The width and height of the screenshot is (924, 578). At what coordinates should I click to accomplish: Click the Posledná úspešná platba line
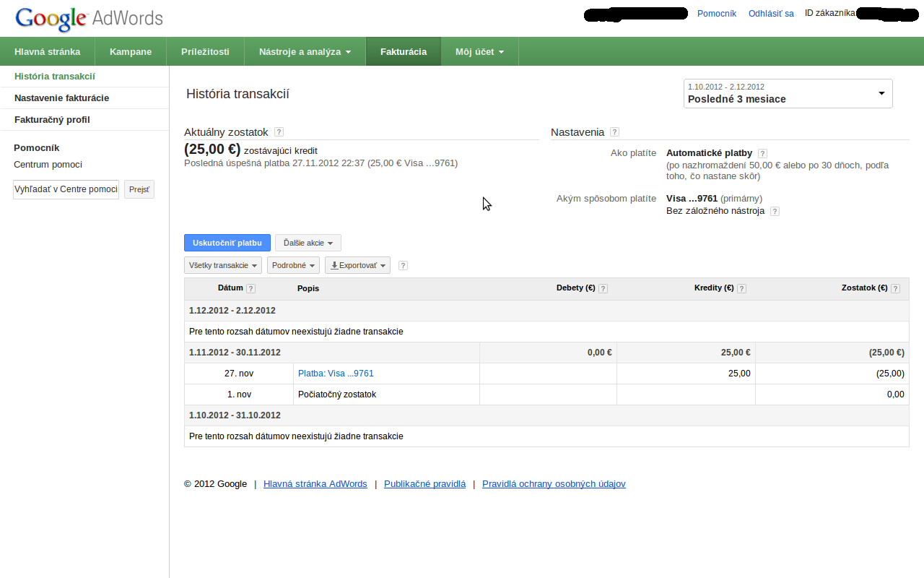(321, 163)
